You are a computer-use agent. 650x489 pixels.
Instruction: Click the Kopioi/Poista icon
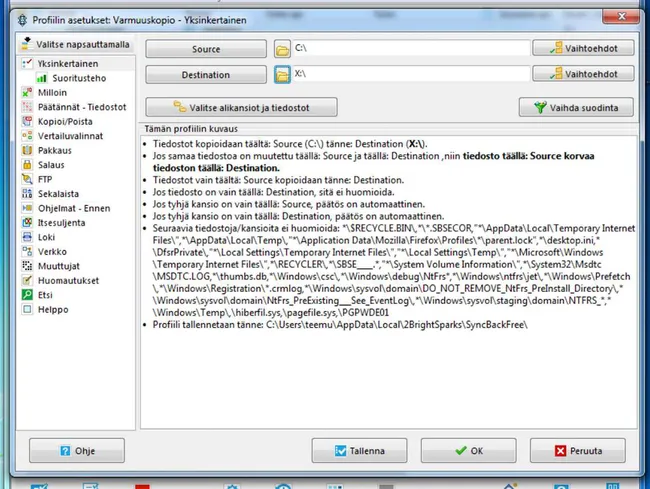[27, 121]
